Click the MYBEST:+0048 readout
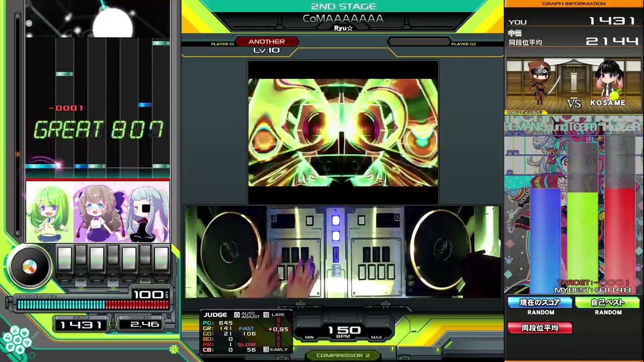The image size is (644, 362). 592,290
